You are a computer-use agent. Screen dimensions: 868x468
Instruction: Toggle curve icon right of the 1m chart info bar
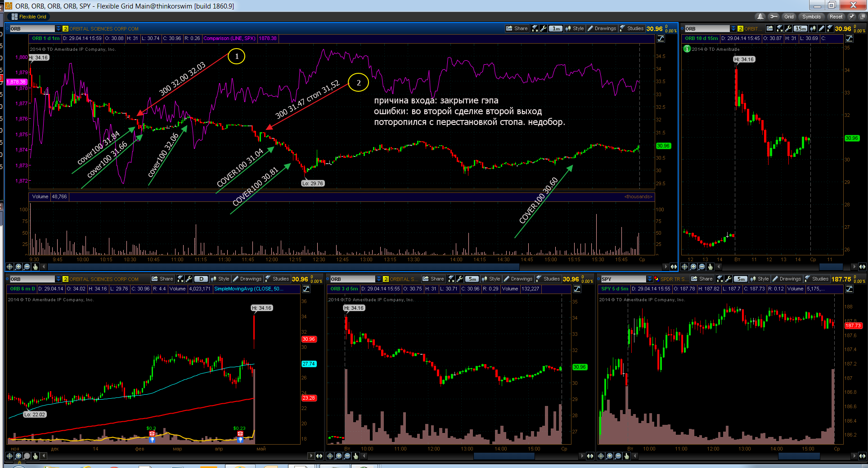pyautogui.click(x=661, y=39)
